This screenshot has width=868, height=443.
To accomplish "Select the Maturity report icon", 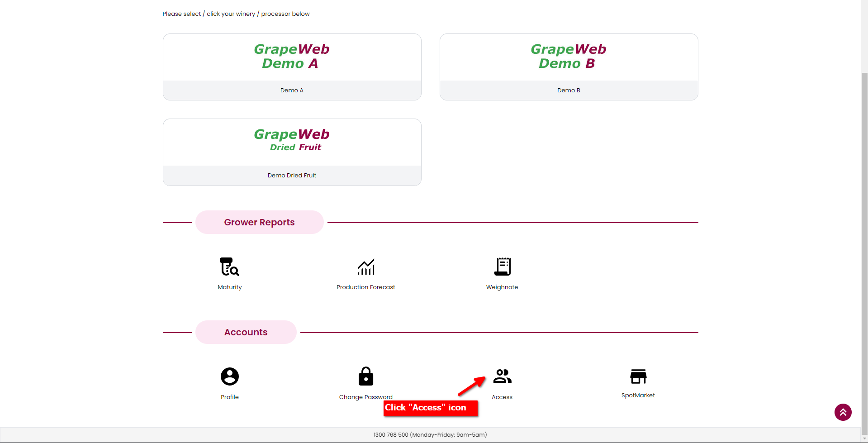I will pyautogui.click(x=229, y=267).
